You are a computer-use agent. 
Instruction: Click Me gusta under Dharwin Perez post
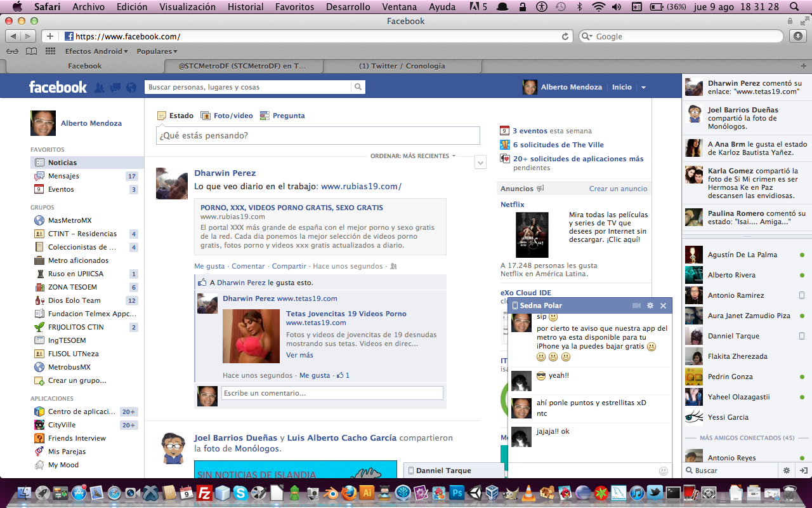pyautogui.click(x=209, y=267)
